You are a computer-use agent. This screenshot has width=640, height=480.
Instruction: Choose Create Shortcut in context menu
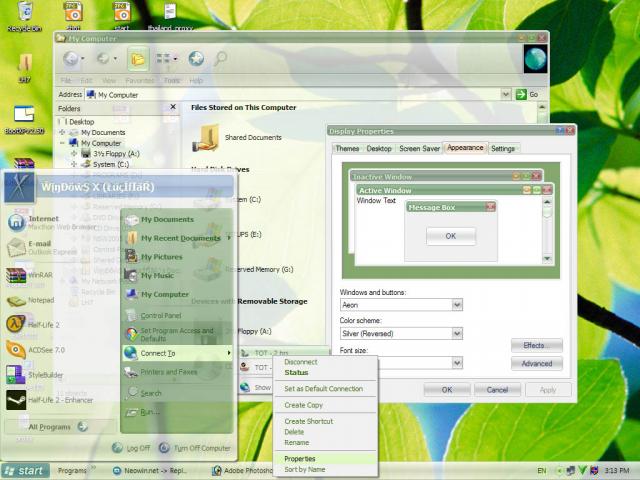click(325, 421)
